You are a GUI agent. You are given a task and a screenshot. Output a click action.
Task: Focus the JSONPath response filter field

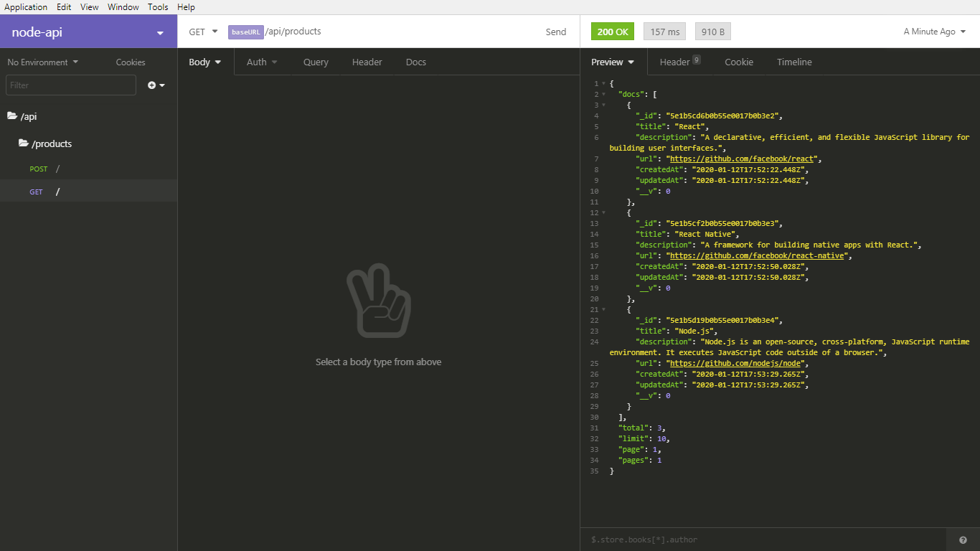[x=763, y=540]
